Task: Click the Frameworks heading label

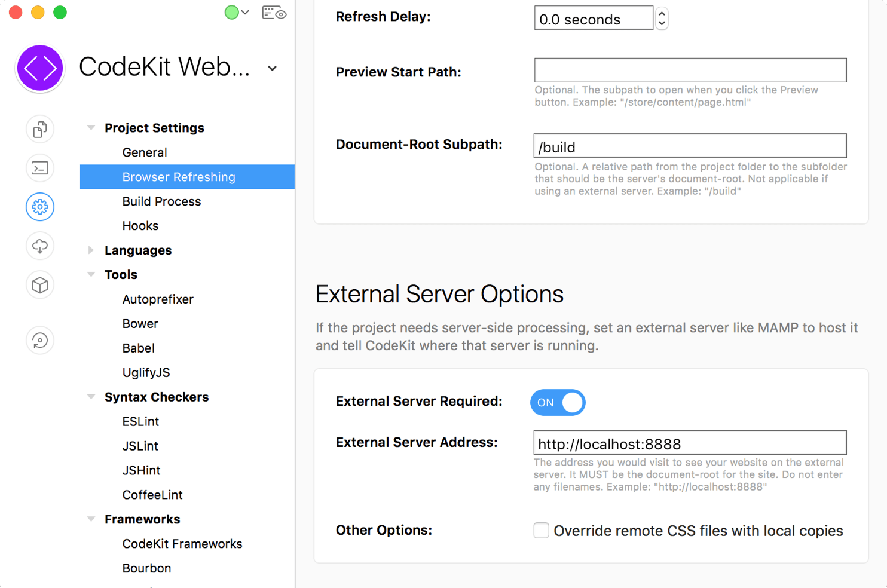Action: [142, 520]
